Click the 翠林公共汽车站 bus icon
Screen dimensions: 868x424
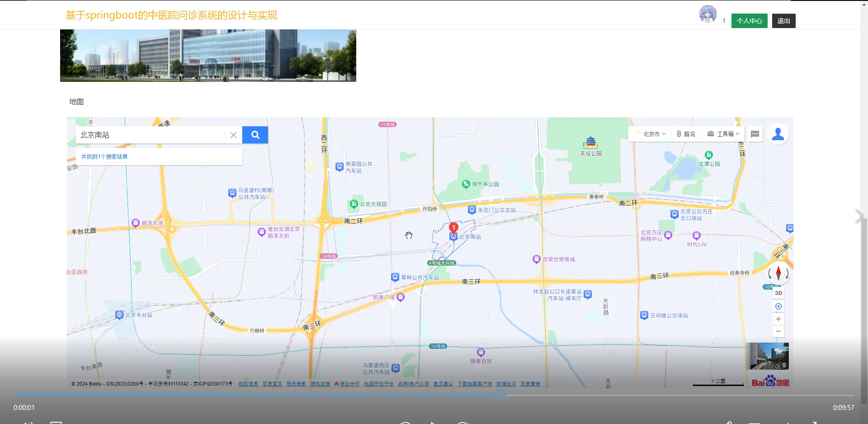coord(395,277)
